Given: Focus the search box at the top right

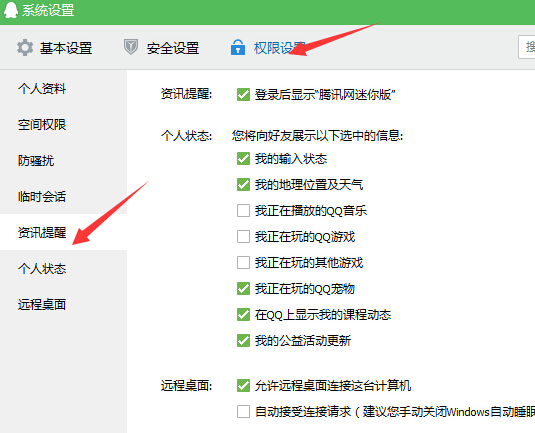Looking at the screenshot, I should [x=526, y=47].
